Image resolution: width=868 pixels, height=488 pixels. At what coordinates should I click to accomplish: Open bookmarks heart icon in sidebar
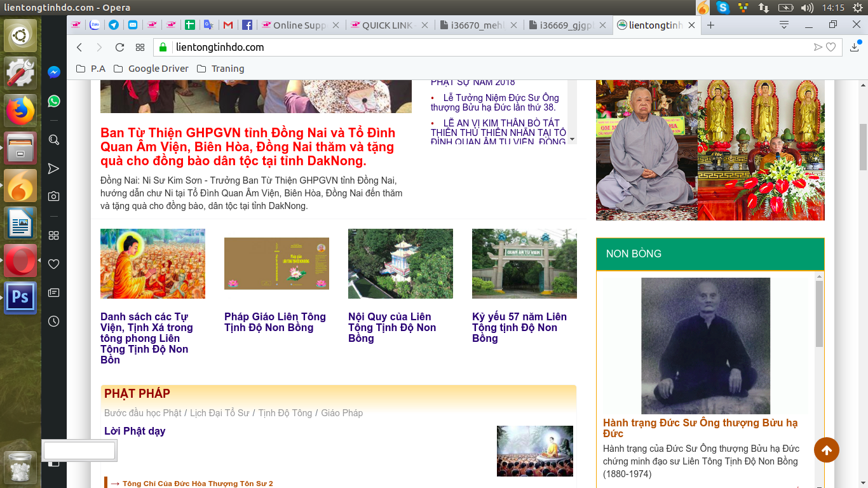pyautogui.click(x=54, y=264)
